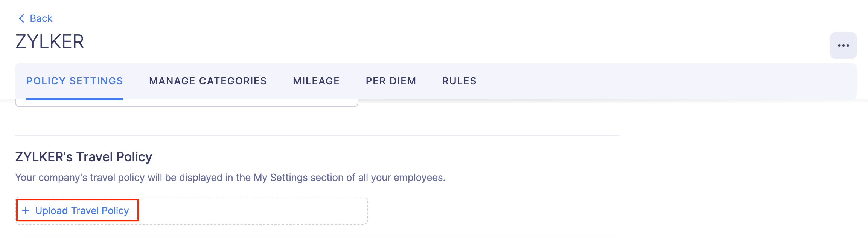Click the plus icon beside Upload Travel Policy
The height and width of the screenshot is (251, 868).
[x=26, y=210]
